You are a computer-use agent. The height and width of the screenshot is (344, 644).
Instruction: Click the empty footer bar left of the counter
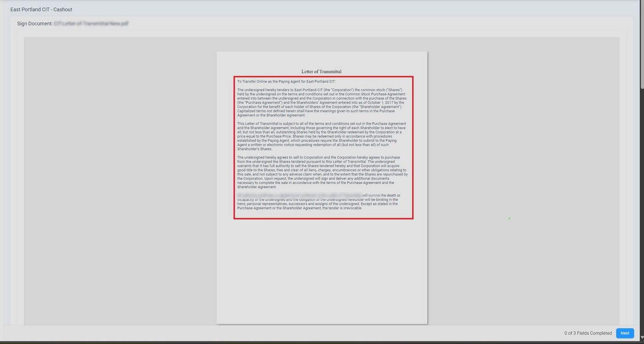[276, 333]
